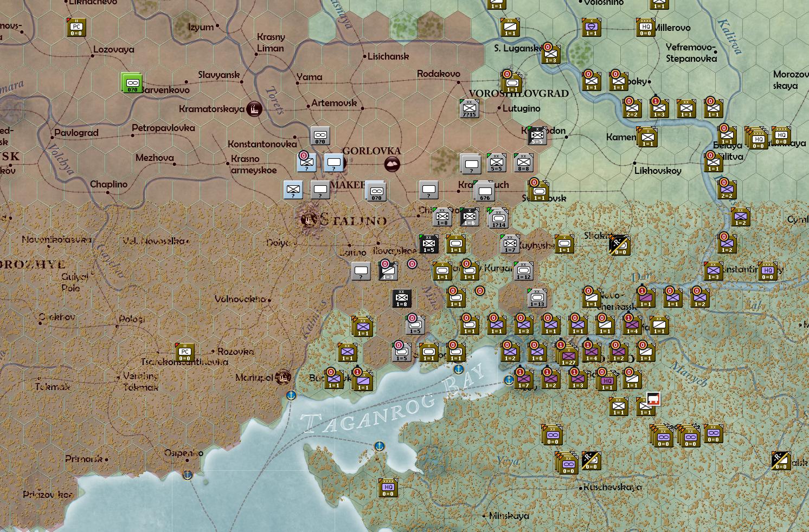Click the Primorsk town label

84,459
